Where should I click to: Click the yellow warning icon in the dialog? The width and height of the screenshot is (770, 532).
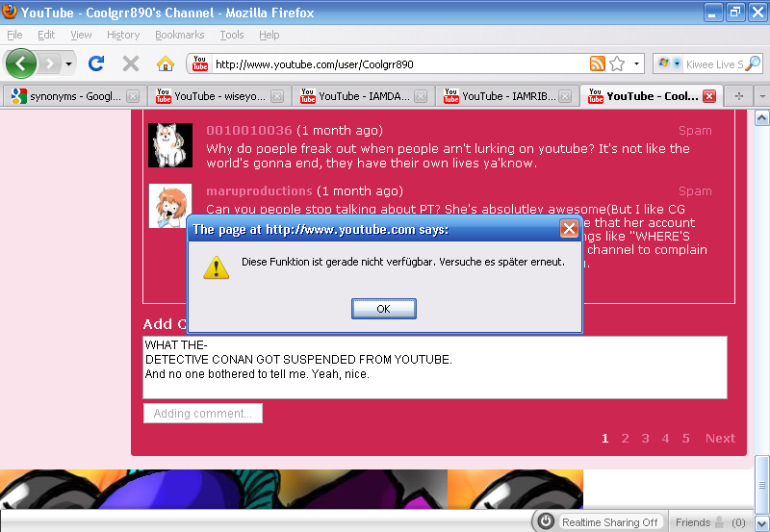point(216,267)
